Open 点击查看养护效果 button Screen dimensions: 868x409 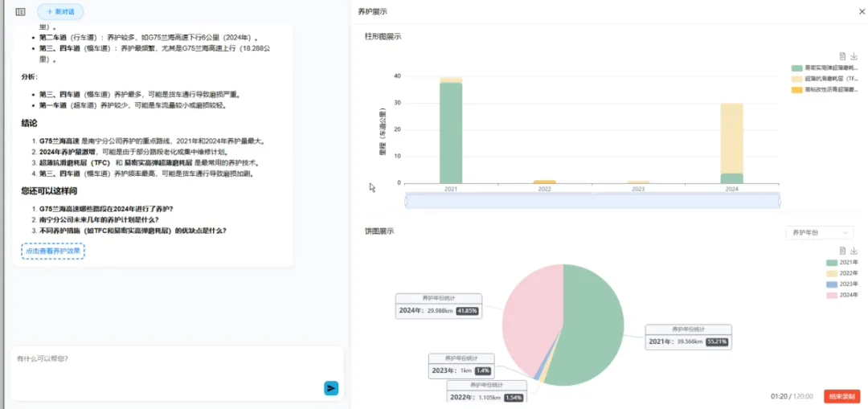[x=53, y=252]
